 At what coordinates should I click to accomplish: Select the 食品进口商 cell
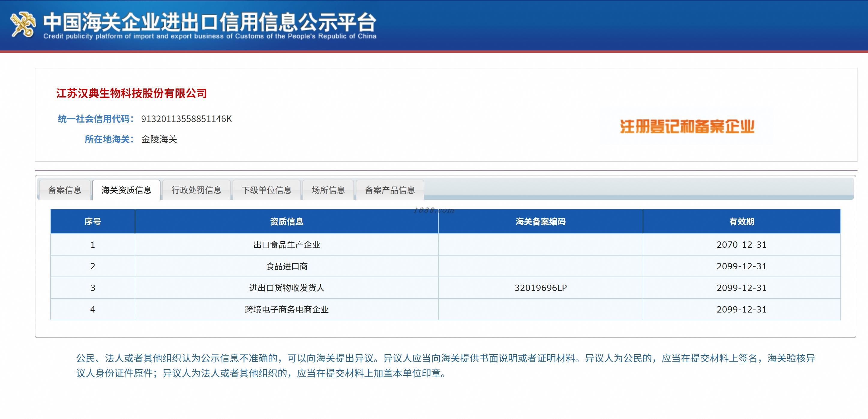[x=287, y=266]
